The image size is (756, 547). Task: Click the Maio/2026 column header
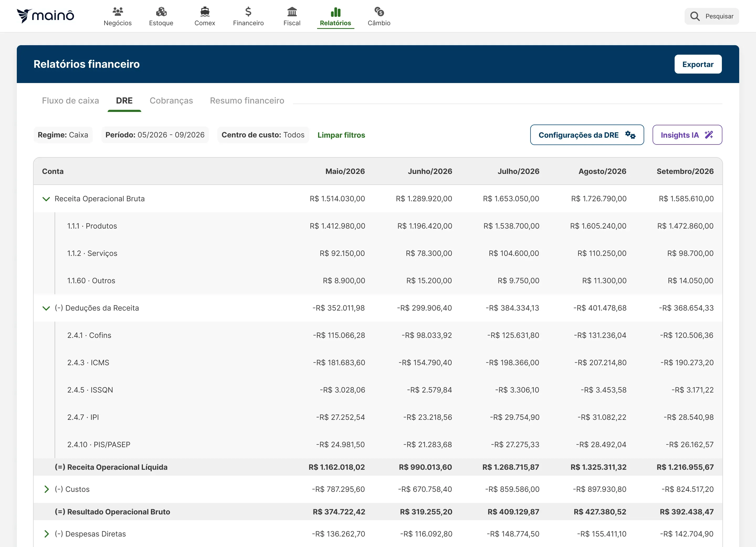(x=345, y=172)
